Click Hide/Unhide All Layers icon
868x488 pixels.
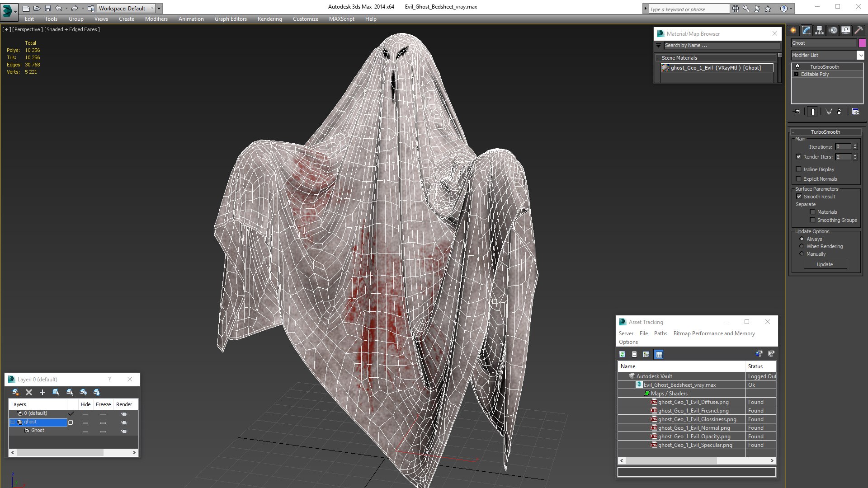tap(83, 392)
